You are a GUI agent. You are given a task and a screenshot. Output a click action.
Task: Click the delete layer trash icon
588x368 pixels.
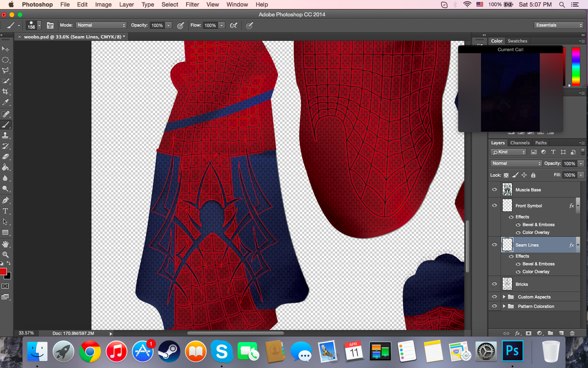point(572,333)
